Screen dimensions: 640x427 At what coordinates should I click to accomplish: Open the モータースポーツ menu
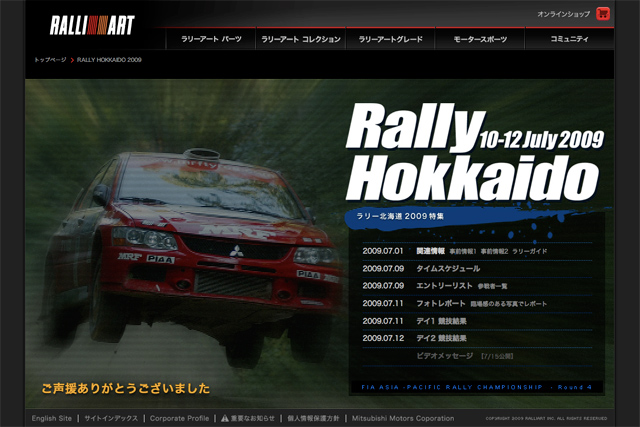(480, 39)
